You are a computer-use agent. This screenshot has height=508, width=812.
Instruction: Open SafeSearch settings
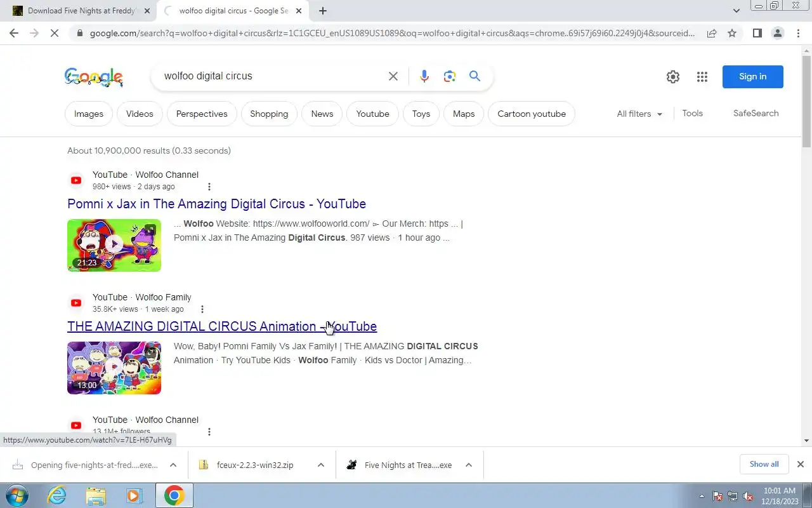click(756, 113)
